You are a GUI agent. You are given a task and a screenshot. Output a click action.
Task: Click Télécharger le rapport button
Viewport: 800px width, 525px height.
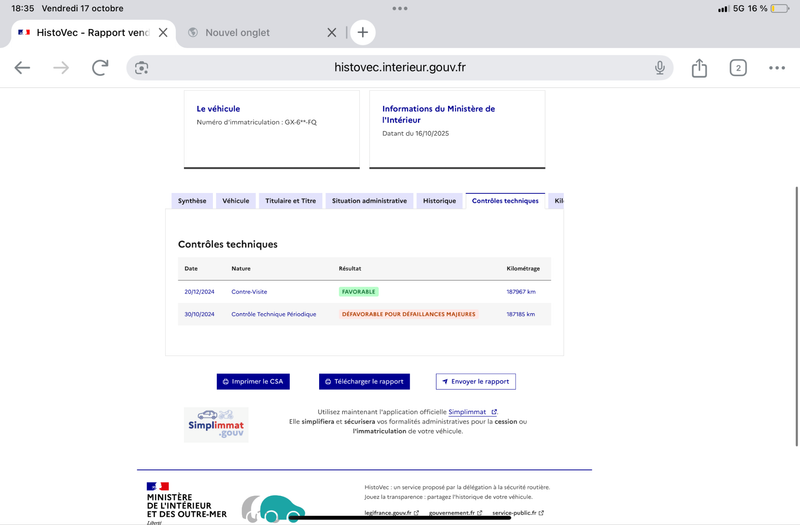pos(365,381)
